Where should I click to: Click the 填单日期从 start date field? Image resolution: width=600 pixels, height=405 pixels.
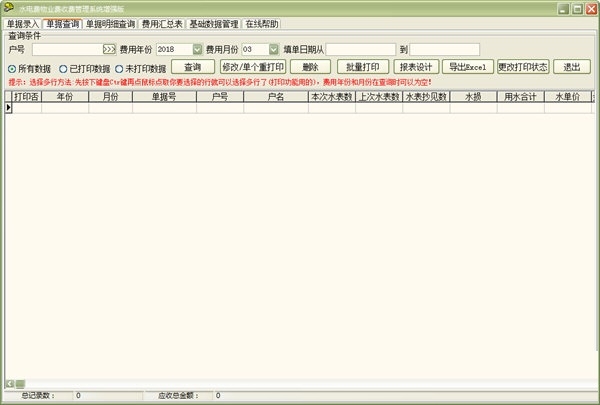point(360,49)
